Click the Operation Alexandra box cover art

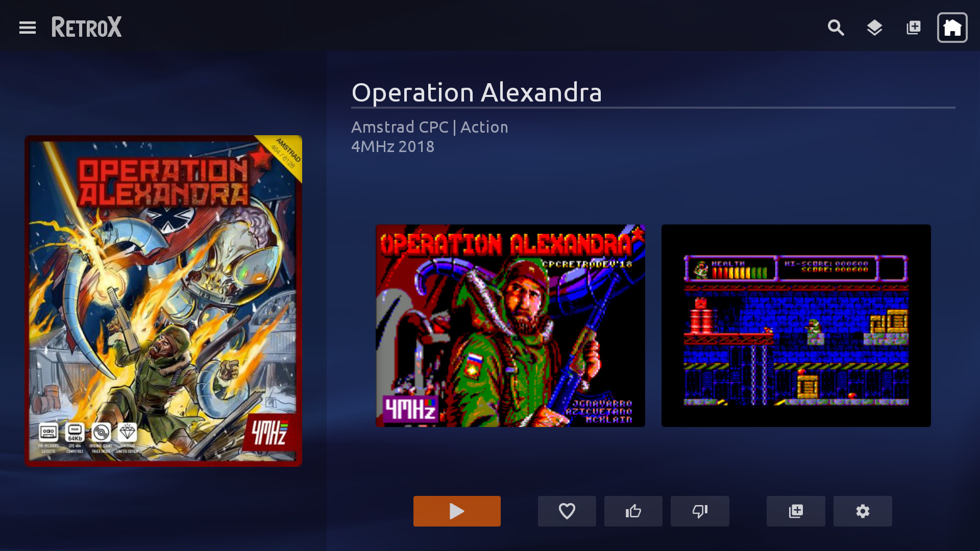[163, 301]
